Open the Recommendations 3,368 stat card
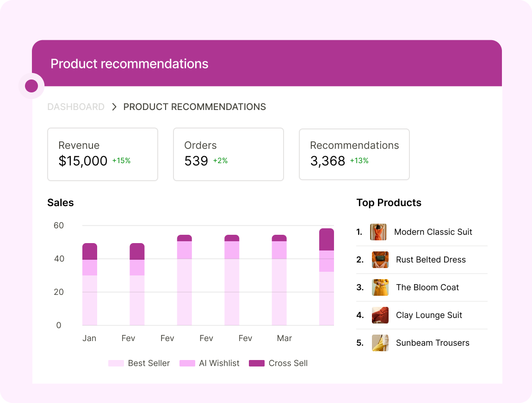This screenshot has height=403, width=532. [x=354, y=154]
